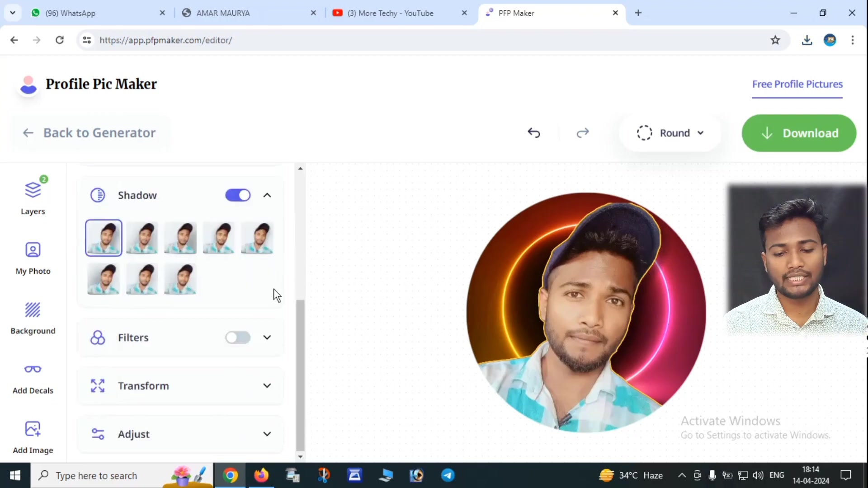Image resolution: width=868 pixels, height=488 pixels.
Task: Select the first shadow style thumbnail
Action: point(104,238)
